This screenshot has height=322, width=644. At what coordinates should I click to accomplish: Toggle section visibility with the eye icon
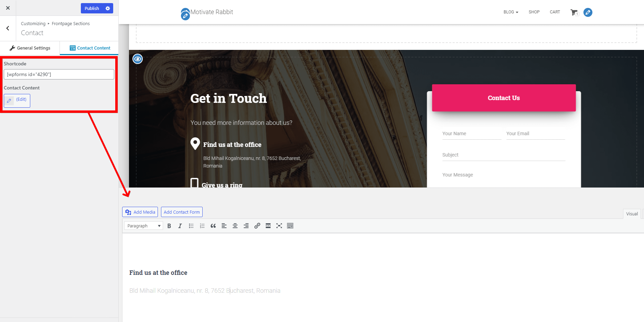point(138,59)
